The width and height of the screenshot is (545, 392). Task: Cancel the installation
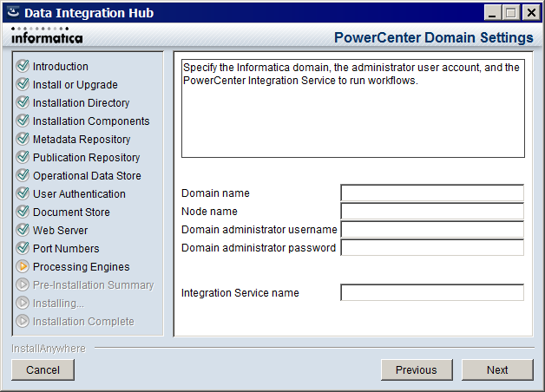tap(43, 369)
